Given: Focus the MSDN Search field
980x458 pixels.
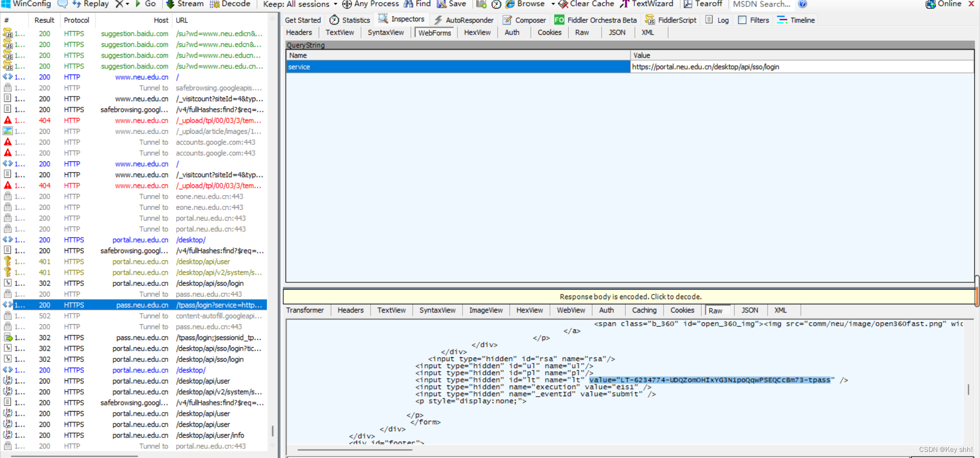Looking at the screenshot, I should 761,4.
